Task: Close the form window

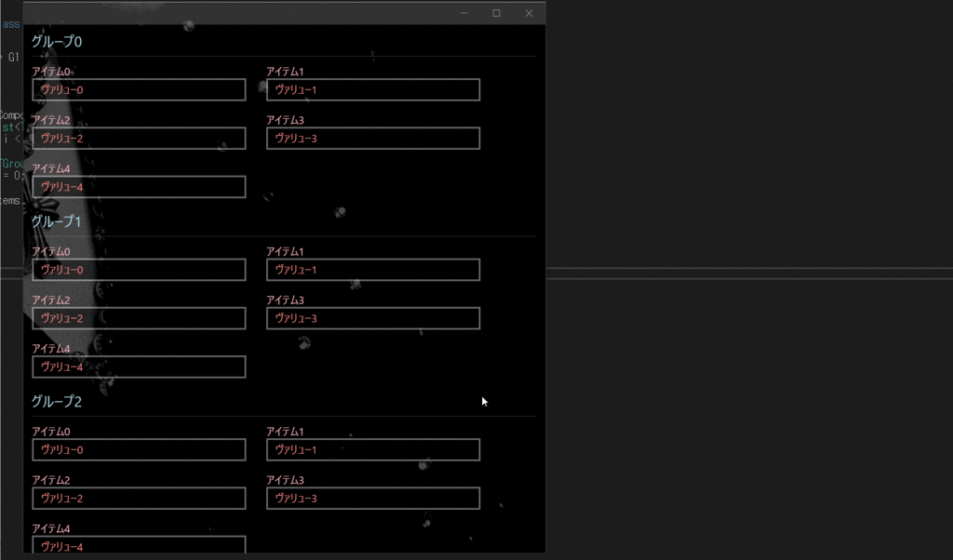Action: click(x=529, y=13)
